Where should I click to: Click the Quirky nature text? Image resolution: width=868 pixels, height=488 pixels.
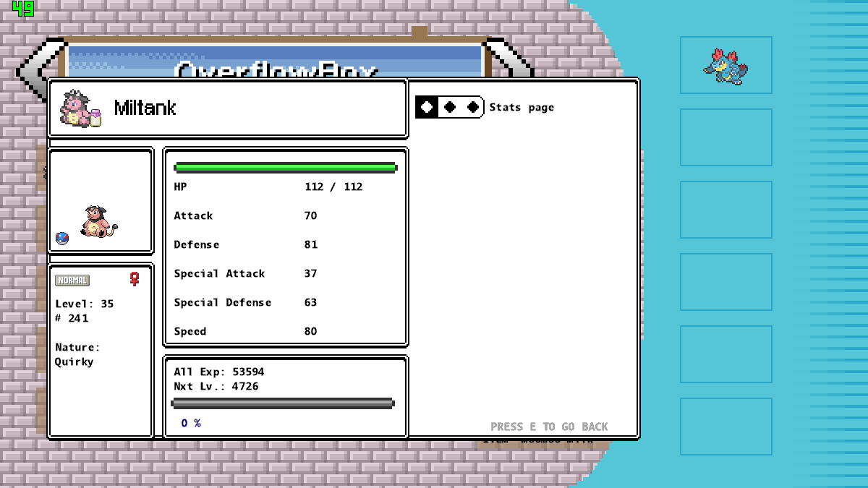pos(75,361)
